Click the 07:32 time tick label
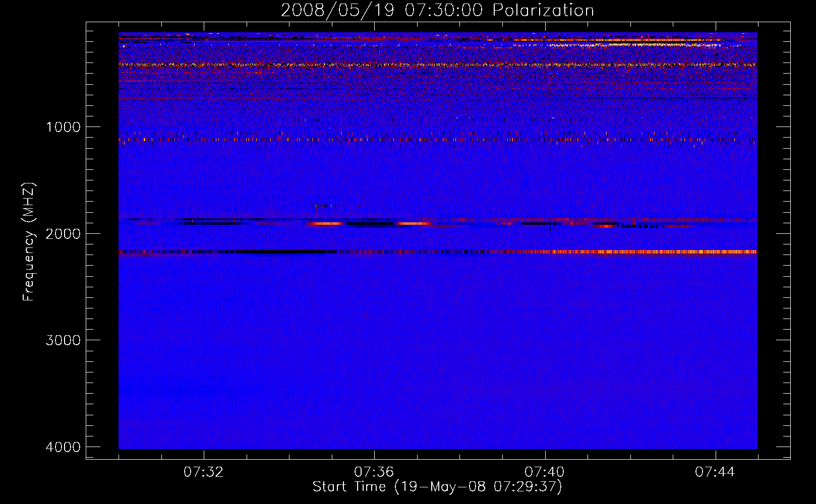 (x=203, y=472)
